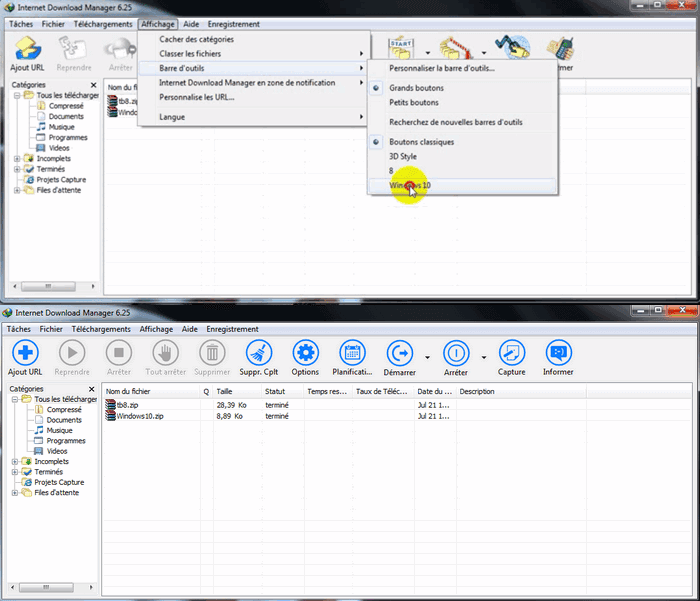Screen dimensions: 700x601
Task: Choose 3D Style toolbar theme
Action: tap(403, 156)
